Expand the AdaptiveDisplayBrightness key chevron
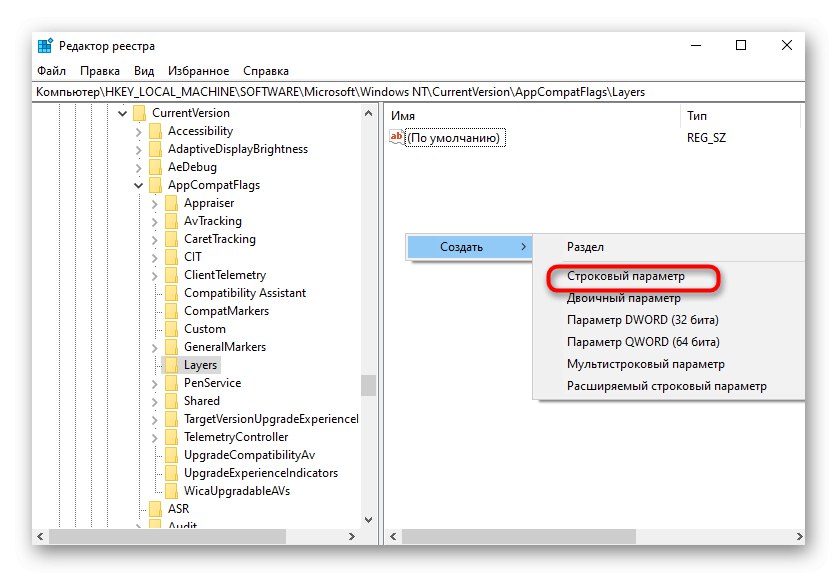 138,150
